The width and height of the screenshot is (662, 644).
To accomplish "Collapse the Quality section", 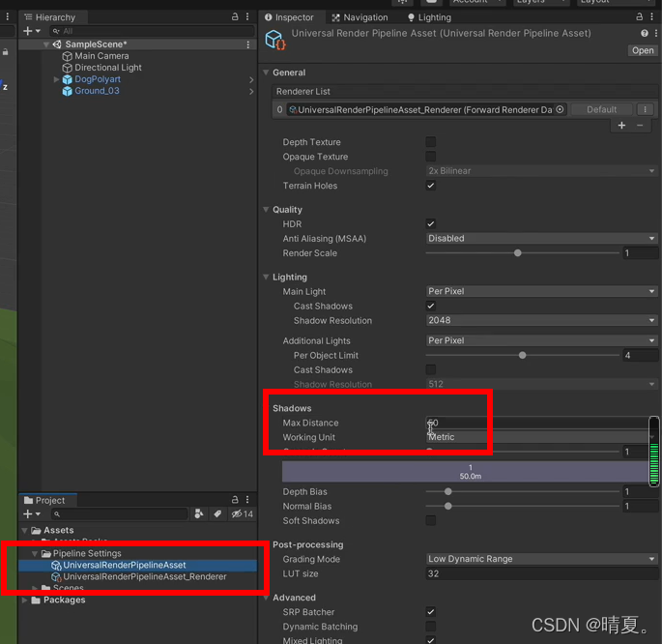I will [x=266, y=210].
